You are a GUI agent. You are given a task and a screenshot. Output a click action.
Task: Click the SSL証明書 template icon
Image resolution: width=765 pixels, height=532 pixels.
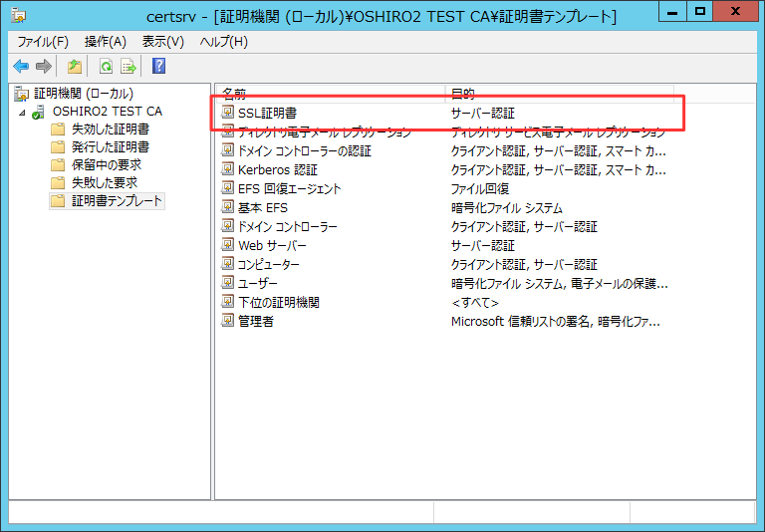[227, 113]
